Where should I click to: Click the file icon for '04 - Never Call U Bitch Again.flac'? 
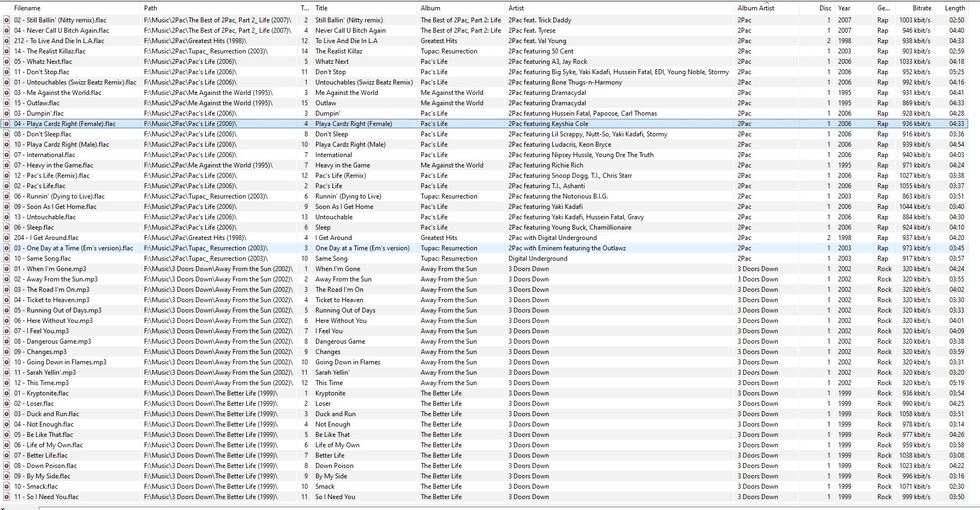click(7, 31)
